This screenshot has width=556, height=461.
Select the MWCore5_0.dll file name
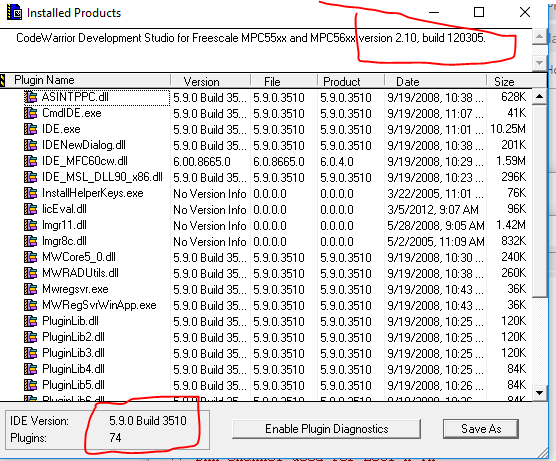[79, 257]
